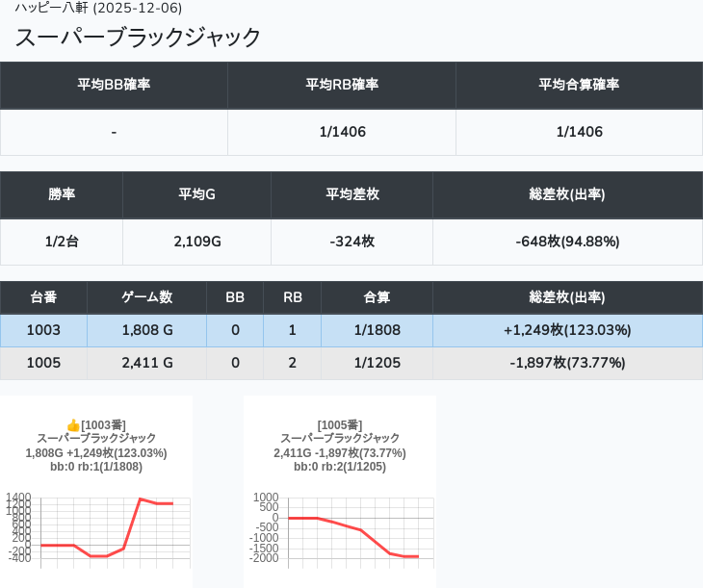Screen dimensions: 703x588
Task: Click the スーパーブラックジャック page title
Action: 139,38
